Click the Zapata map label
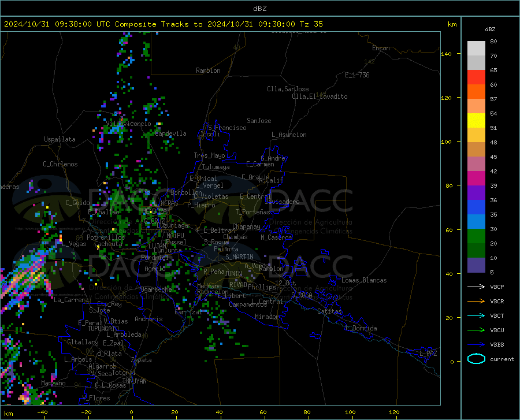Screen dimensions: 520x420 [x=142, y=360]
